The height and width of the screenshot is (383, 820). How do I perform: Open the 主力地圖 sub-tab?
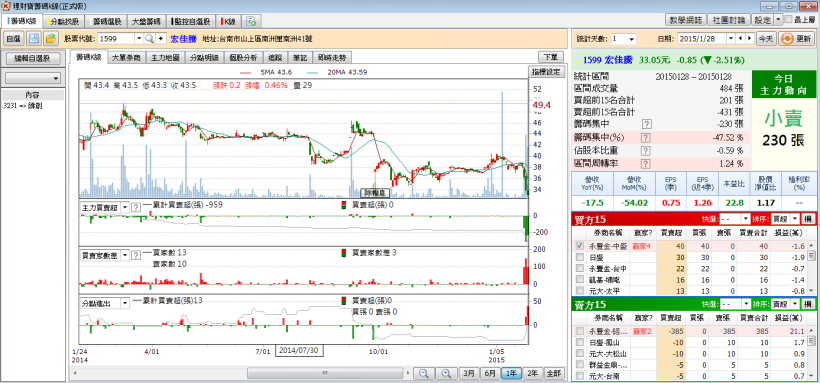click(165, 58)
